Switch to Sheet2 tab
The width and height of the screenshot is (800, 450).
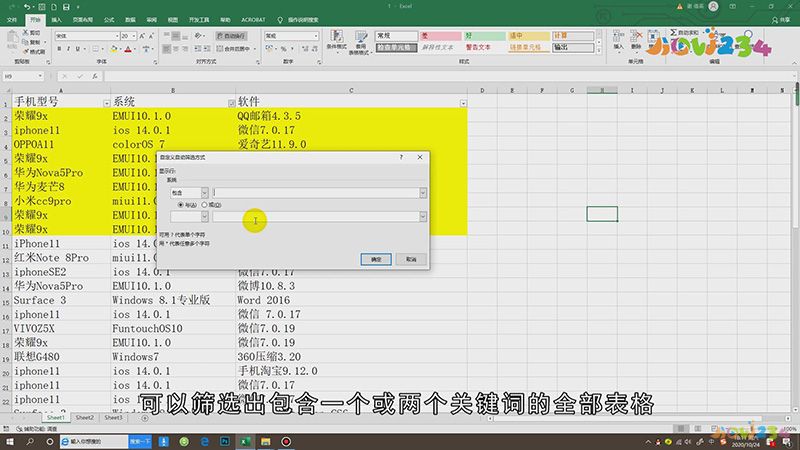pos(85,417)
